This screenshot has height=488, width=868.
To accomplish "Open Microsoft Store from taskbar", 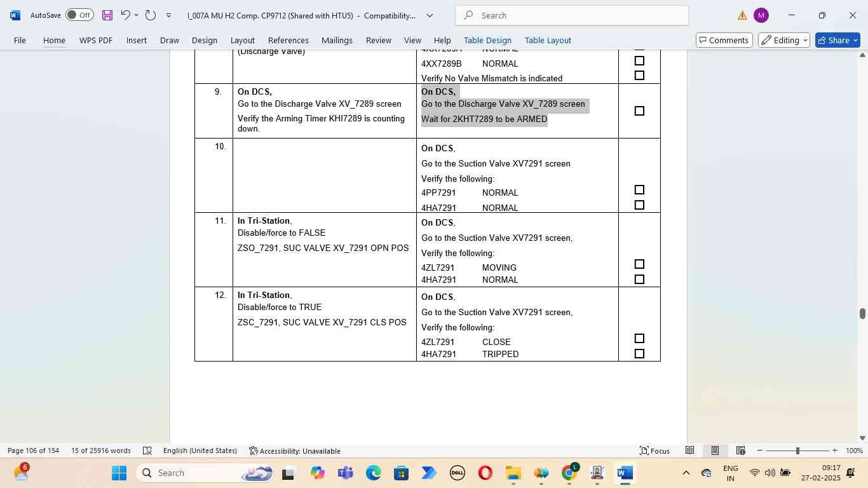I will [401, 473].
